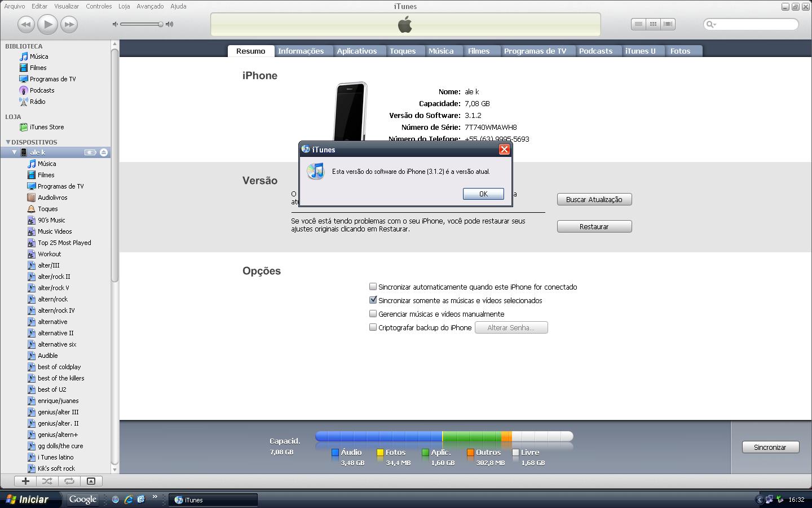Click the capacity usage bar

(444, 436)
